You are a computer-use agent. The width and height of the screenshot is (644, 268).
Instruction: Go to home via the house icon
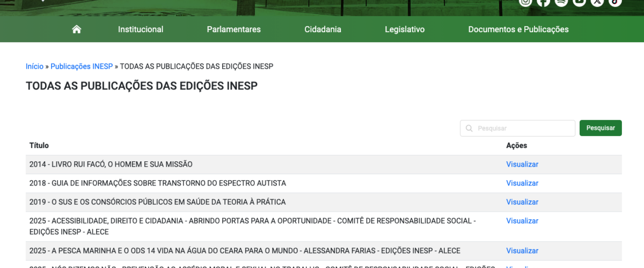coord(76,29)
